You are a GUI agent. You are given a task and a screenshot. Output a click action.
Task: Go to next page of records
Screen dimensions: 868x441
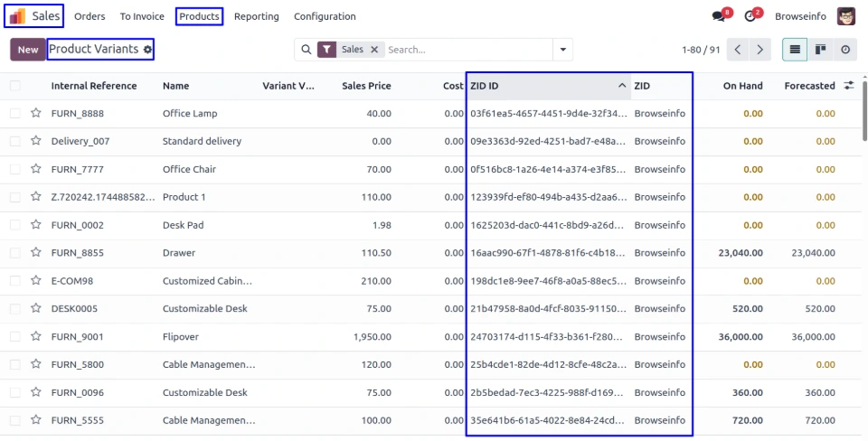pos(761,50)
